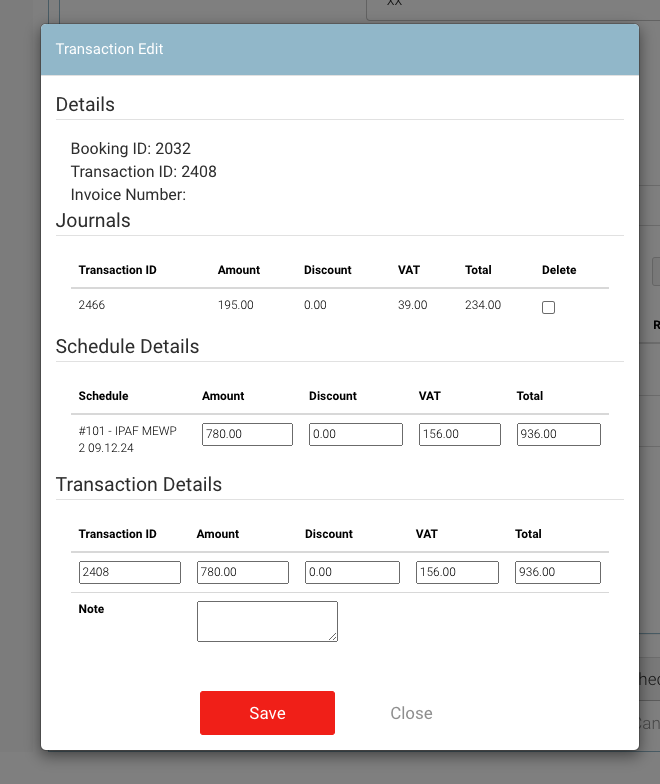Image resolution: width=660 pixels, height=784 pixels.
Task: Click the Transaction Edit title bar
Action: 339,49
